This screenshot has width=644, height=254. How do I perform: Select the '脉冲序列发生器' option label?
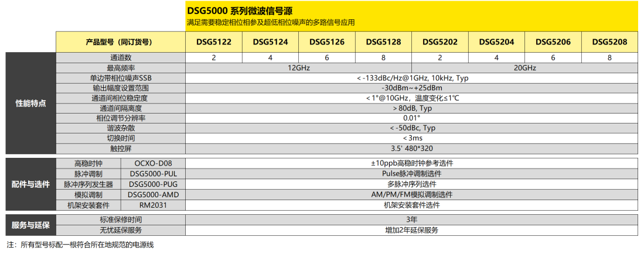(x=88, y=184)
